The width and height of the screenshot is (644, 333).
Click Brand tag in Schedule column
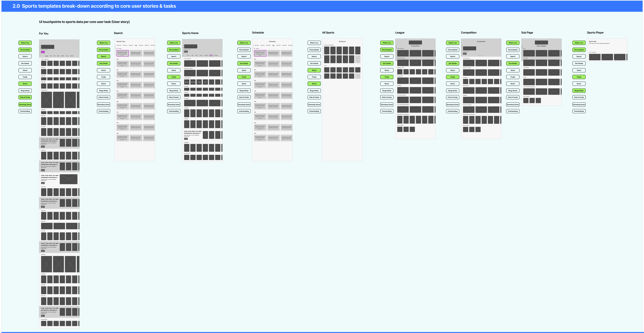(244, 84)
